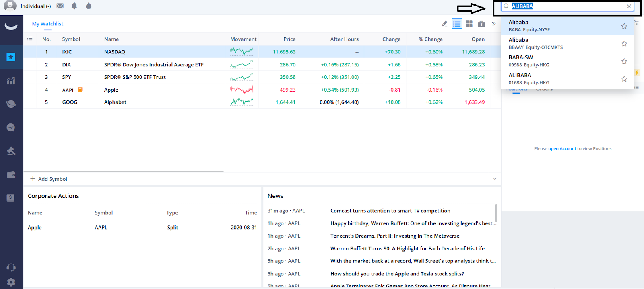644x289 pixels.
Task: Select the My Watchlist tab
Action: [47, 24]
